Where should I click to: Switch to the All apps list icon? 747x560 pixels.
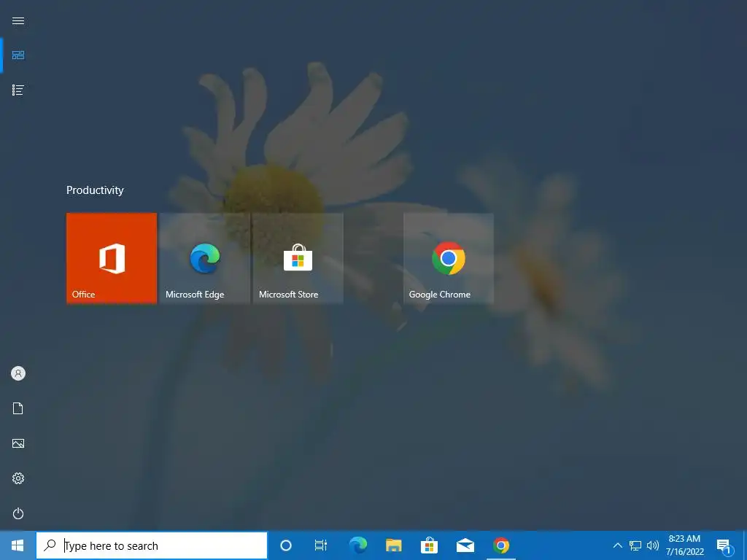pos(18,90)
